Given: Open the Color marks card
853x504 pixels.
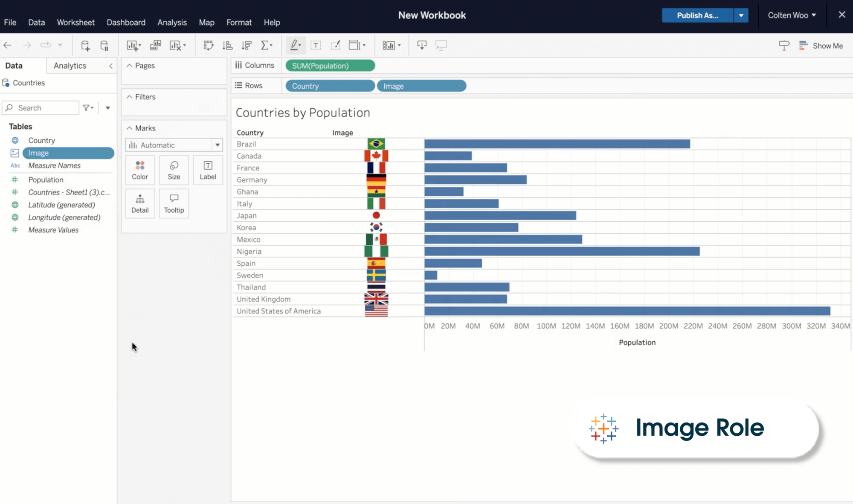Looking at the screenshot, I should (x=140, y=170).
